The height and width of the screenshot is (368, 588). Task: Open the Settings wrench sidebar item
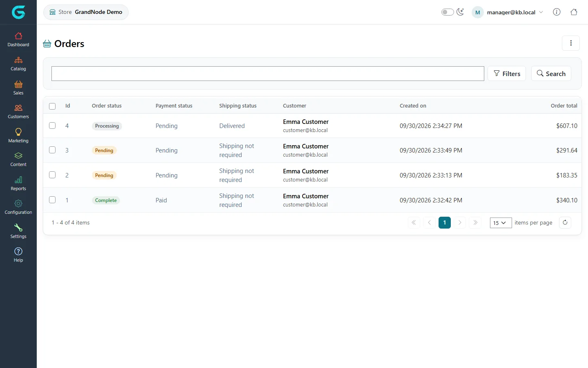(x=18, y=231)
